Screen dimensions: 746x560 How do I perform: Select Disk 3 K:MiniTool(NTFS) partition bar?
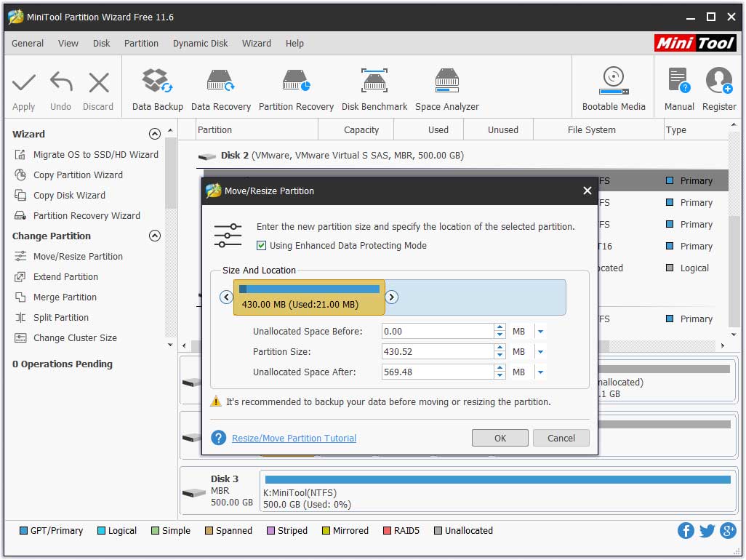pos(498,492)
